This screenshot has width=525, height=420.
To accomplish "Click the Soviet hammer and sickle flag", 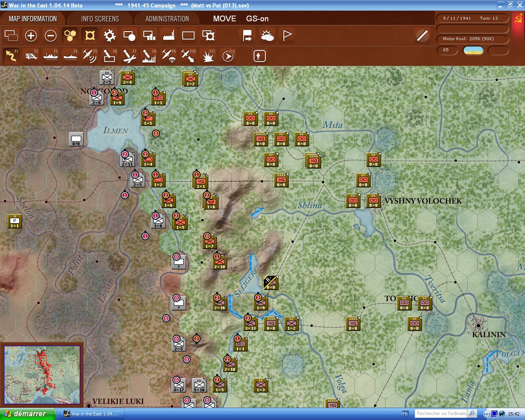I will (518, 19).
